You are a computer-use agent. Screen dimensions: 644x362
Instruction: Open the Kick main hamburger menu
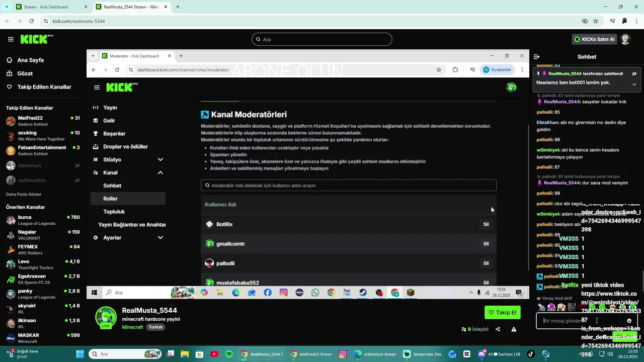coord(11,39)
